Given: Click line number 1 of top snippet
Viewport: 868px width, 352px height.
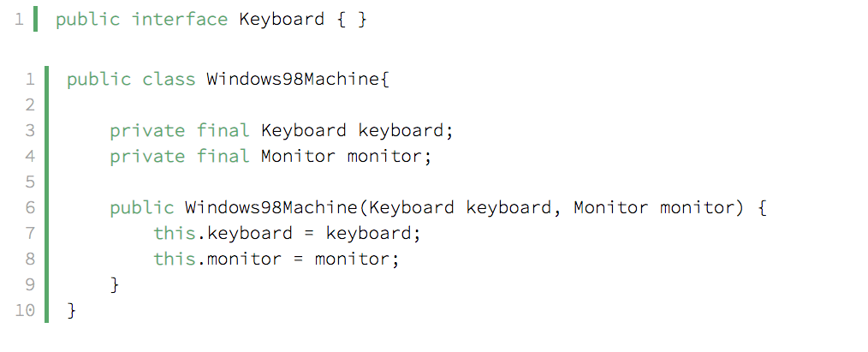Looking at the screenshot, I should coord(20,20).
